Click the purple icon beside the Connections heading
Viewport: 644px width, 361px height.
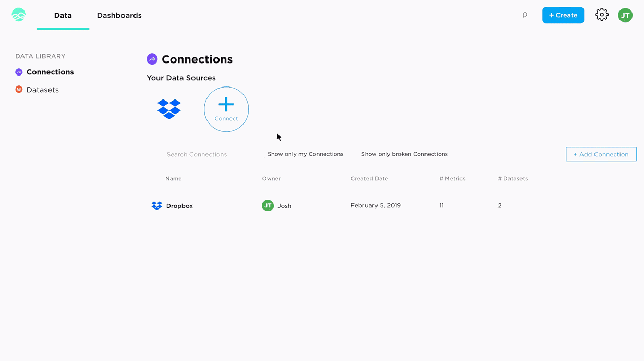(x=152, y=59)
